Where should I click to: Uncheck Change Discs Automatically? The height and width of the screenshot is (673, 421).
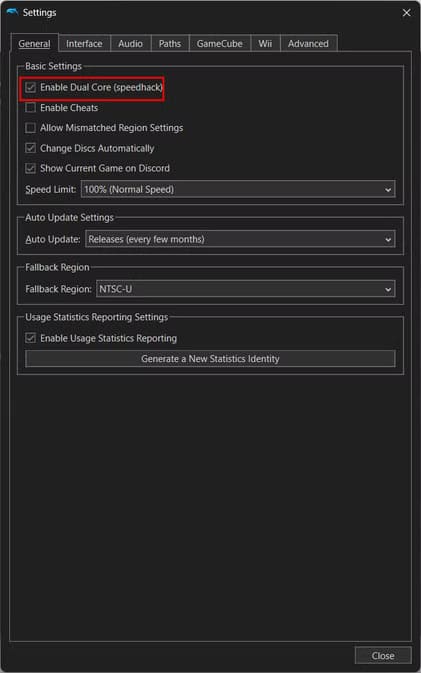click(30, 148)
